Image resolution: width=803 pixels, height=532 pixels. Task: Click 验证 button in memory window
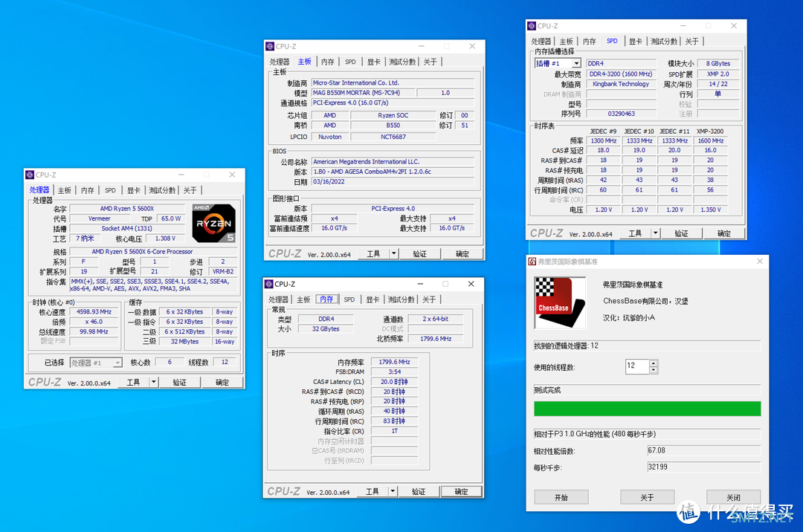click(x=419, y=492)
